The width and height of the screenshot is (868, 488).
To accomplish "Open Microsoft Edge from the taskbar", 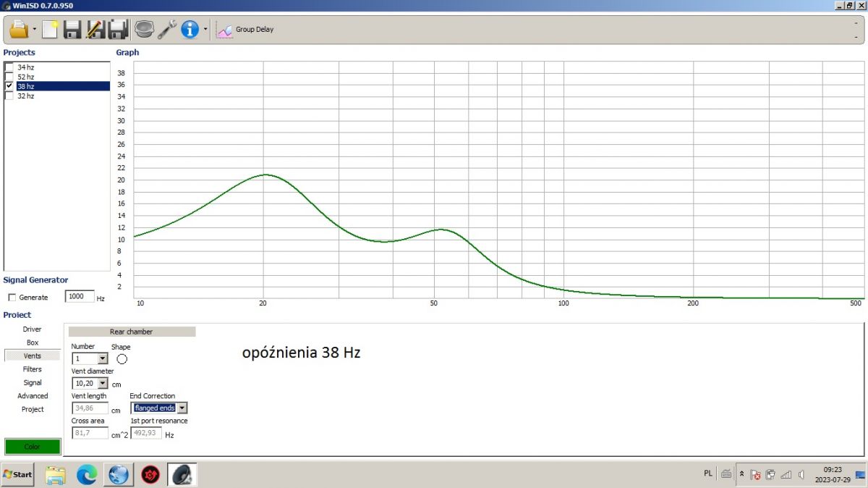I will [87, 475].
